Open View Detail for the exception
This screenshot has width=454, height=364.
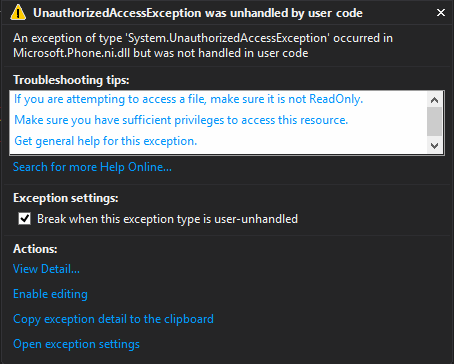point(46,269)
